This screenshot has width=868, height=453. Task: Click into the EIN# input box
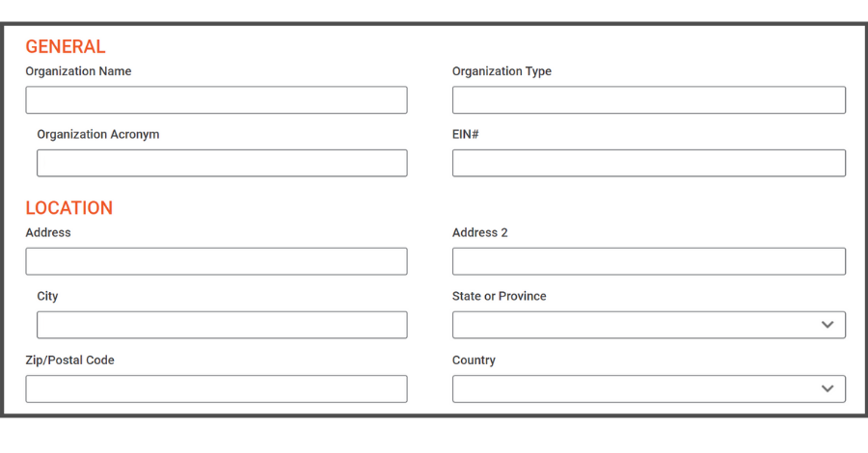click(x=649, y=163)
